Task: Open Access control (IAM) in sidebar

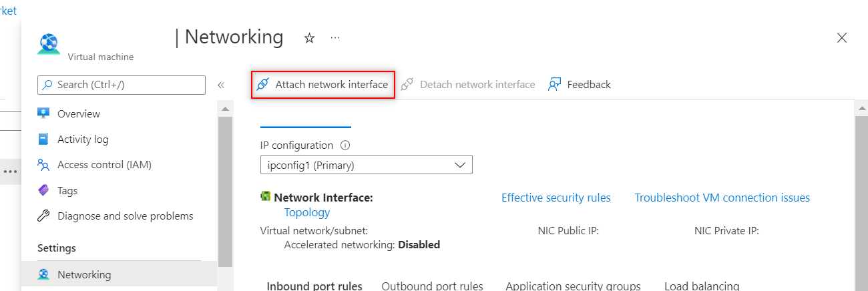Action: pyautogui.click(x=99, y=165)
